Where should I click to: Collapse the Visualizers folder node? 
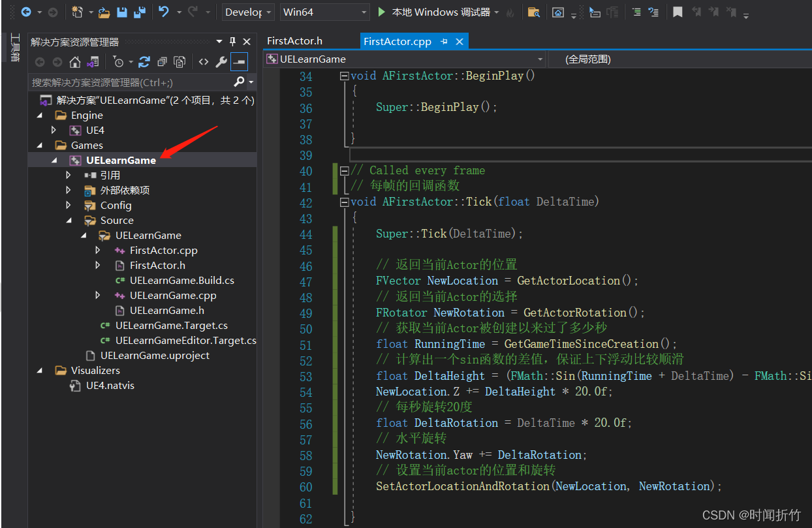[40, 370]
